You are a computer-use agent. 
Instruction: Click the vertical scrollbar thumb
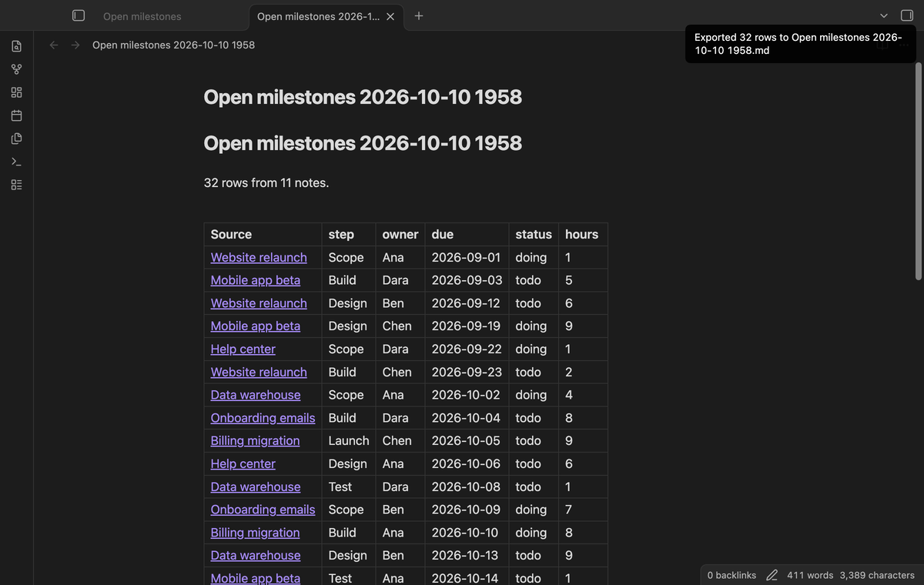(x=918, y=171)
